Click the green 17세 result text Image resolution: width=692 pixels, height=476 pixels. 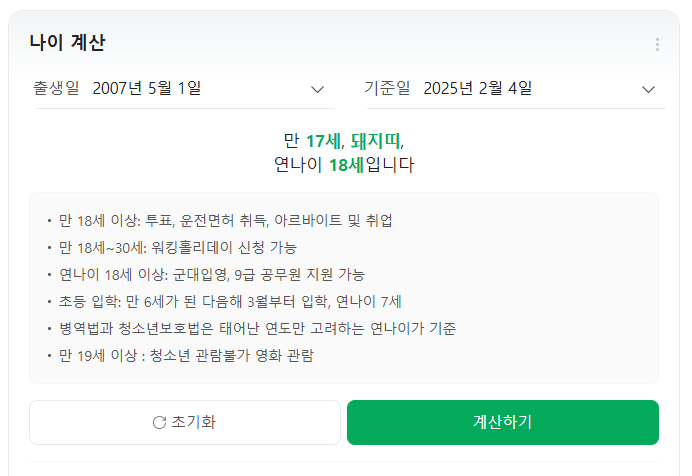click(324, 141)
